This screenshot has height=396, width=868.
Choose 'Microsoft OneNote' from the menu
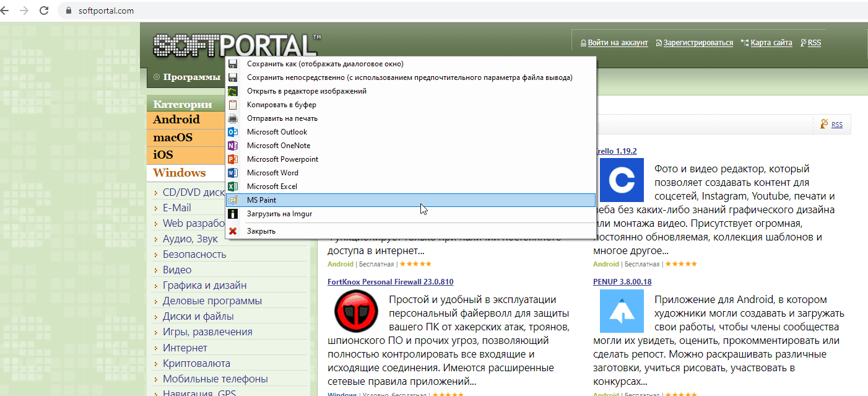point(410,146)
